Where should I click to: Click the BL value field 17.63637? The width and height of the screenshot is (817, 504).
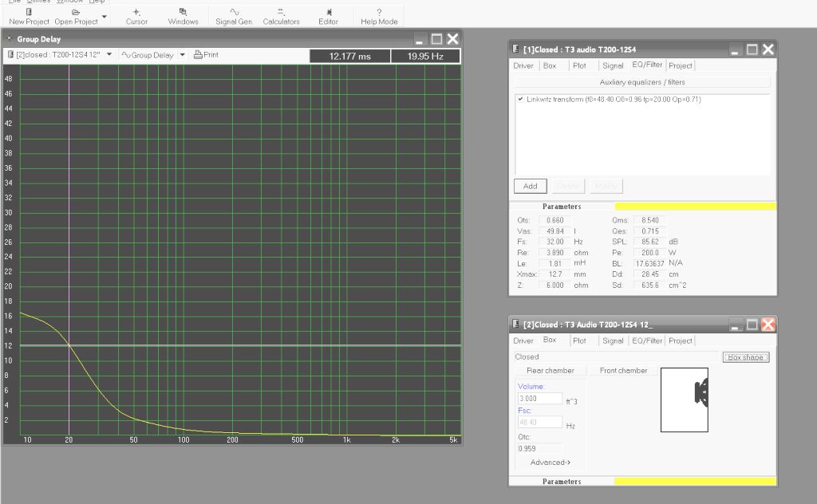(x=649, y=263)
